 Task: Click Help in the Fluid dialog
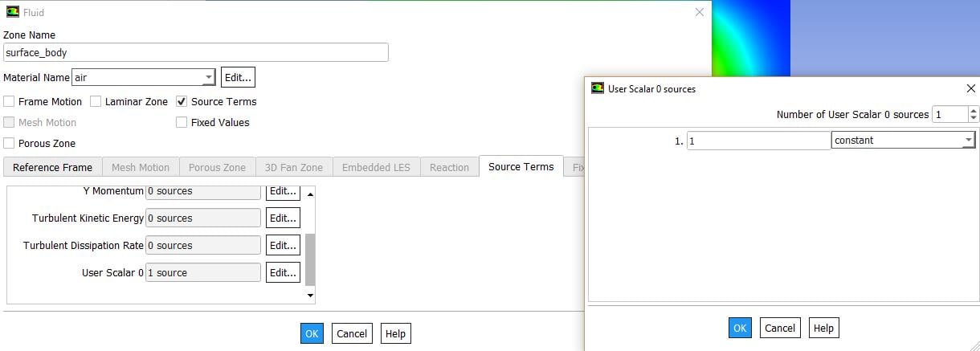coord(395,333)
